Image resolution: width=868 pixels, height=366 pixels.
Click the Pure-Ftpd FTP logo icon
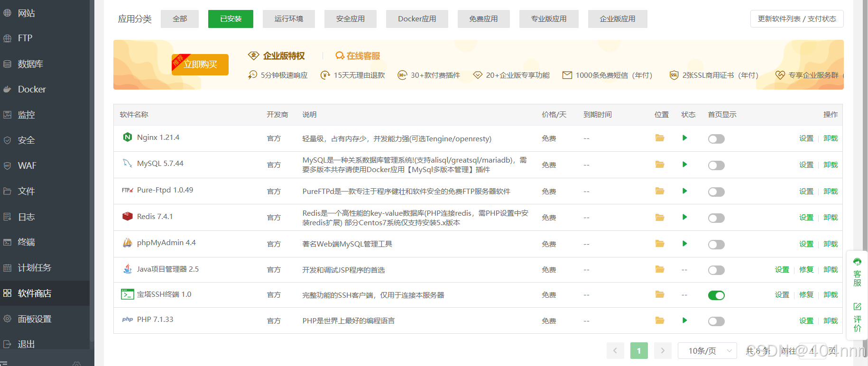[128, 190]
